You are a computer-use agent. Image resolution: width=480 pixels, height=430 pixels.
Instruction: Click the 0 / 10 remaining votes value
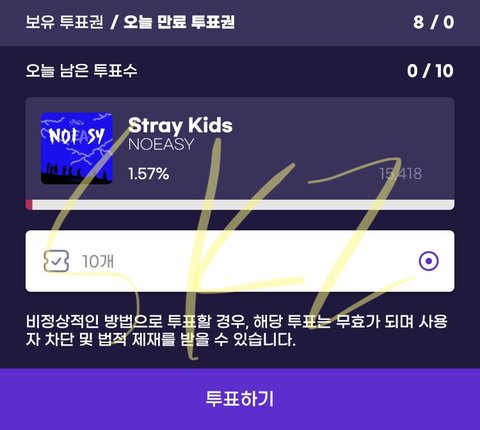coord(430,71)
